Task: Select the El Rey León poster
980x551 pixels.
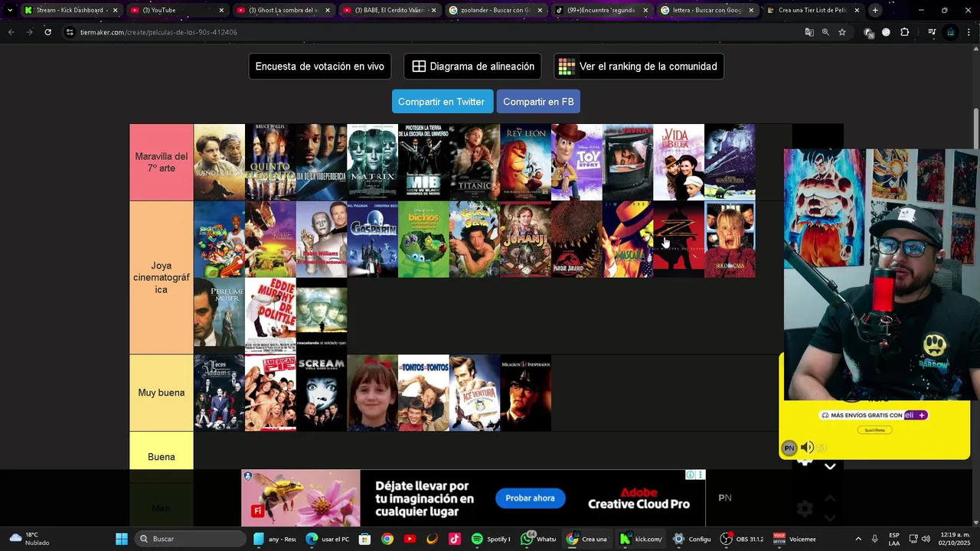Action: click(525, 162)
